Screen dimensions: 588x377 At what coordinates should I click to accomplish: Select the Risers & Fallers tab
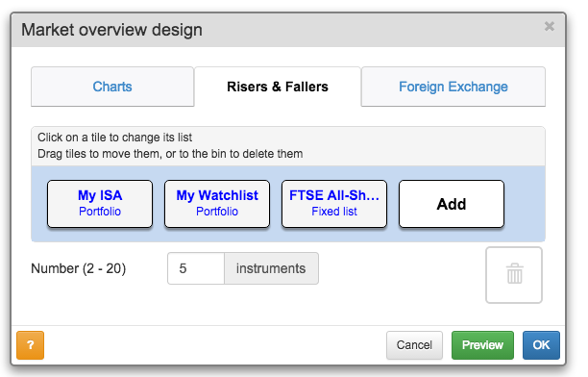coord(278,87)
